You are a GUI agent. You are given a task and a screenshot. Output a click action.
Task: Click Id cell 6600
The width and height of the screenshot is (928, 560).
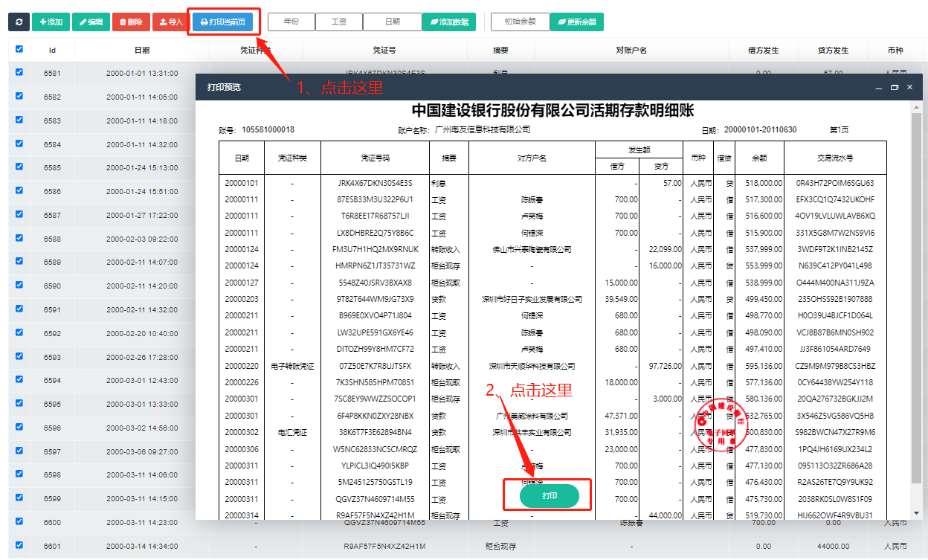tap(52, 523)
